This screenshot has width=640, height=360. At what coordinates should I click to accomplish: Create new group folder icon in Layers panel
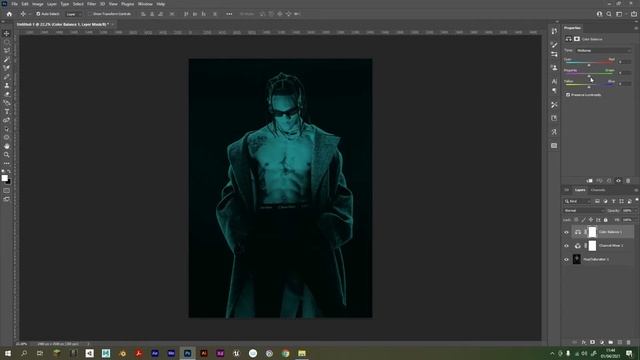[x=611, y=342]
